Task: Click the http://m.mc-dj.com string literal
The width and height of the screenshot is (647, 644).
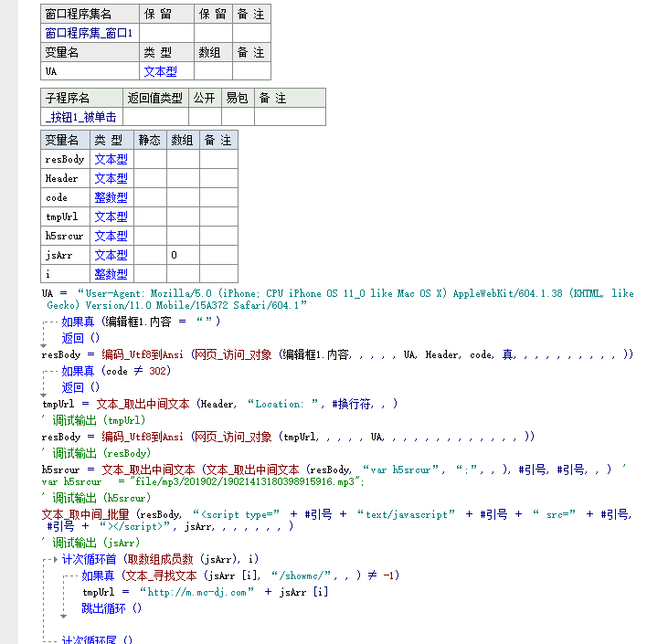Action: (196, 592)
